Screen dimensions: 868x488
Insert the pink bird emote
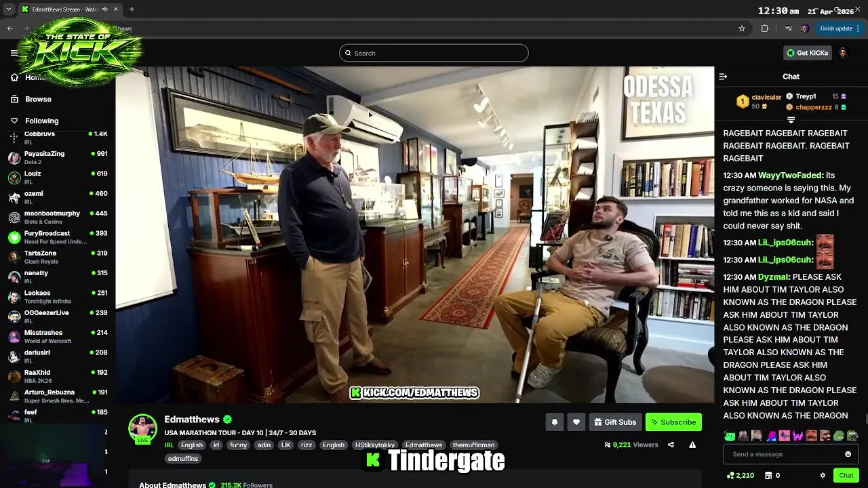pos(784,436)
